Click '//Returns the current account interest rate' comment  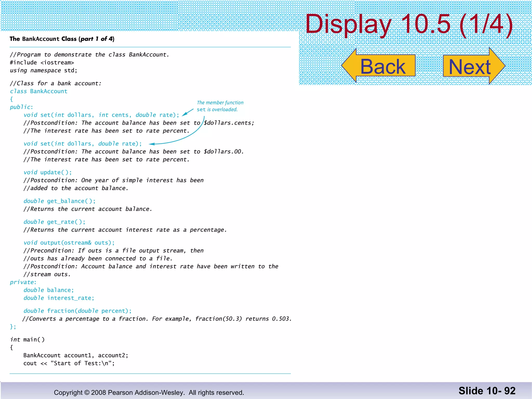coord(125,230)
